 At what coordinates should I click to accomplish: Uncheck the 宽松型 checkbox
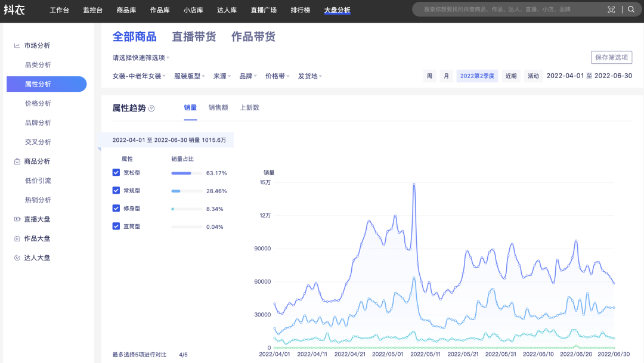pyautogui.click(x=116, y=173)
